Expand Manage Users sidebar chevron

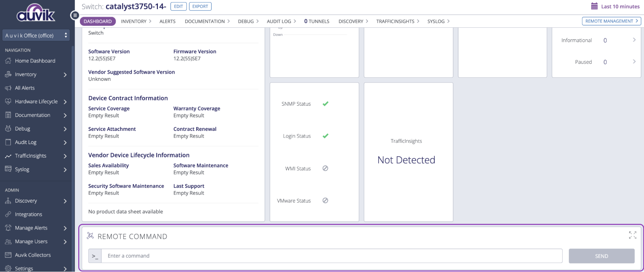tap(65, 241)
